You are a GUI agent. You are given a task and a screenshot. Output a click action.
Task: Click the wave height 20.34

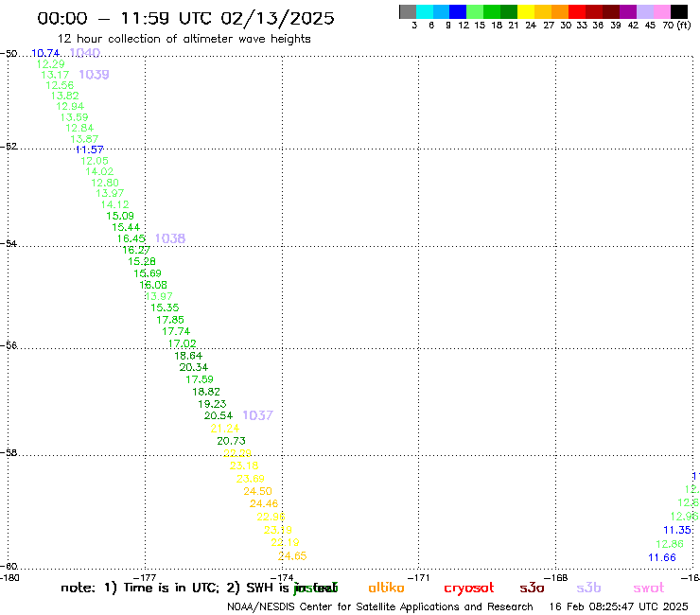point(194,367)
